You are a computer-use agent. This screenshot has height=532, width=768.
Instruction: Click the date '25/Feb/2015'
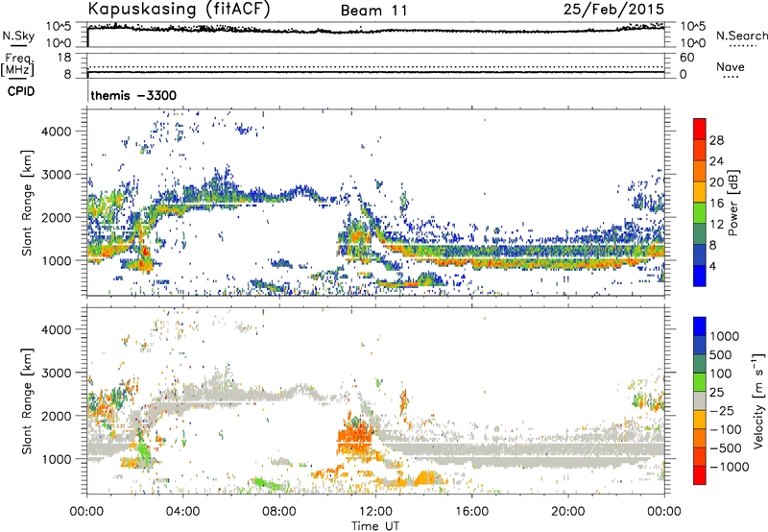coord(613,10)
